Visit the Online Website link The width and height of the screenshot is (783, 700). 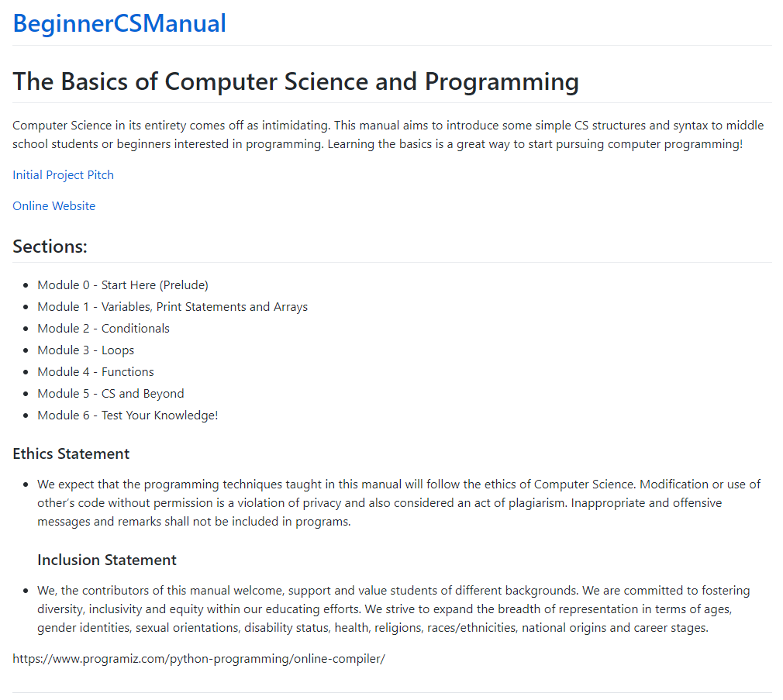54,206
